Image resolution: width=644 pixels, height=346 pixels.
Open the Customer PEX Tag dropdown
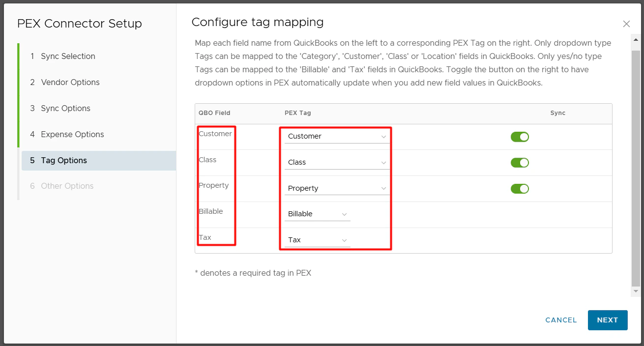tap(337, 136)
